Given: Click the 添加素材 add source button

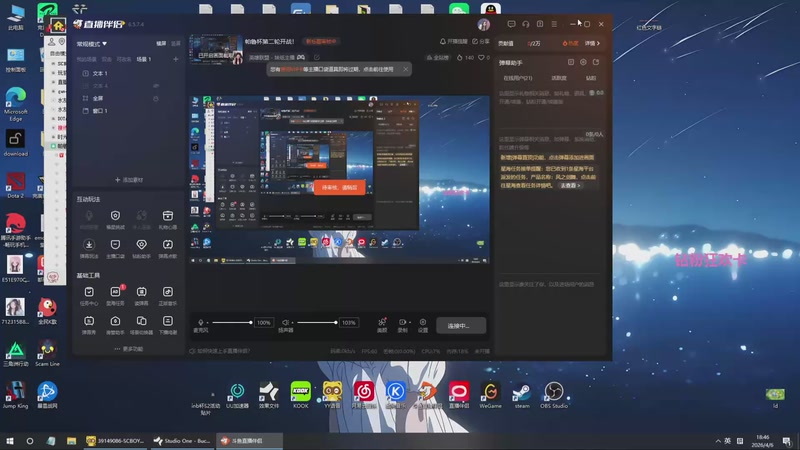Looking at the screenshot, I should click(x=129, y=180).
